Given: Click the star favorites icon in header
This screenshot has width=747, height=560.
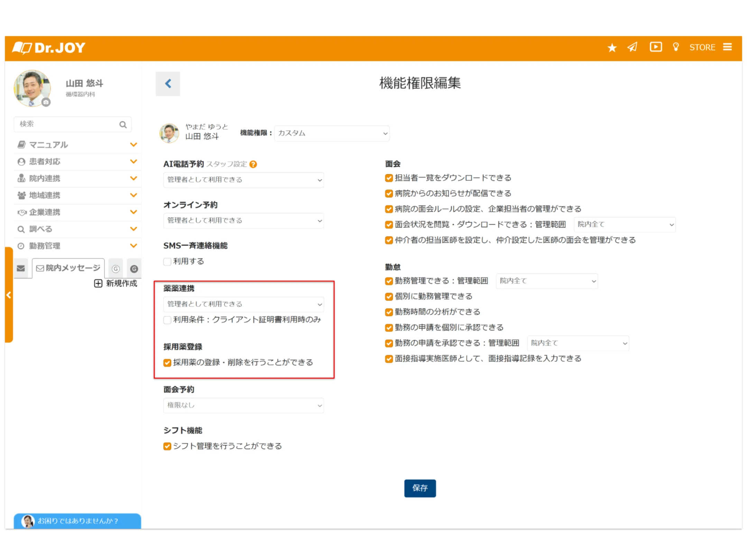Looking at the screenshot, I should pyautogui.click(x=612, y=48).
